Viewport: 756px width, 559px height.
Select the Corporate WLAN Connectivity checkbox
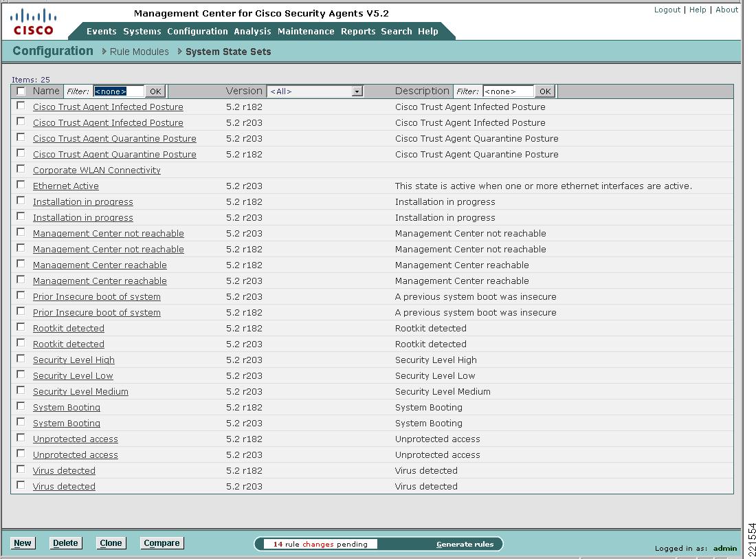pyautogui.click(x=21, y=169)
